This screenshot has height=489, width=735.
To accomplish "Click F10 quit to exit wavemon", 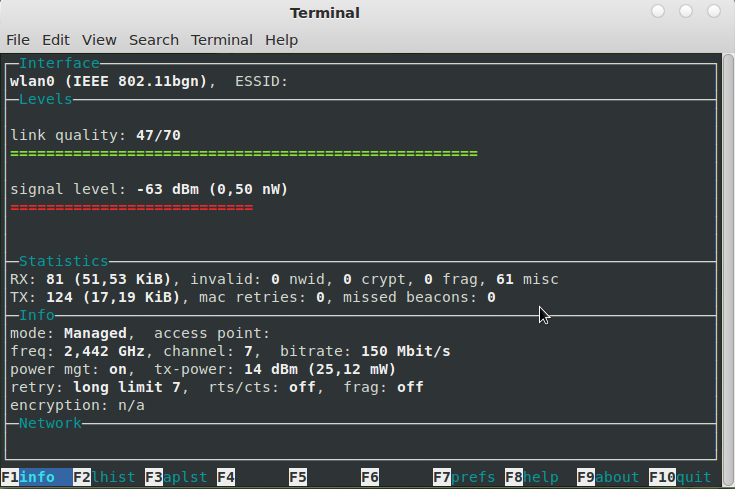I will 680,477.
